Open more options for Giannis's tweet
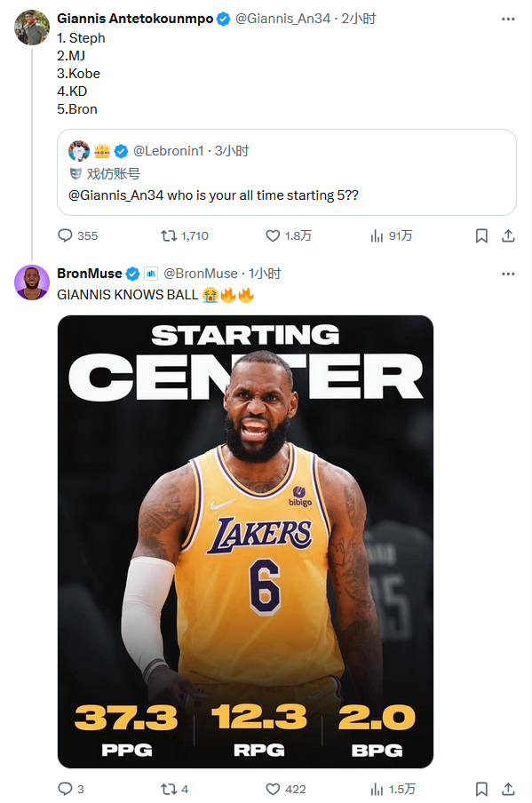Screen dimensions: 532x803 point(508,19)
